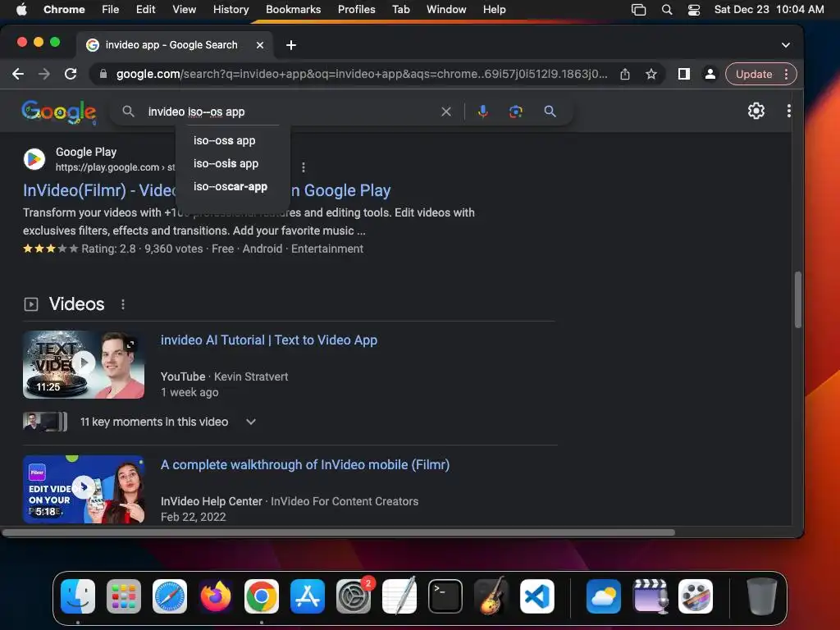
Task: Clear the search box with X icon
Action: tap(445, 112)
